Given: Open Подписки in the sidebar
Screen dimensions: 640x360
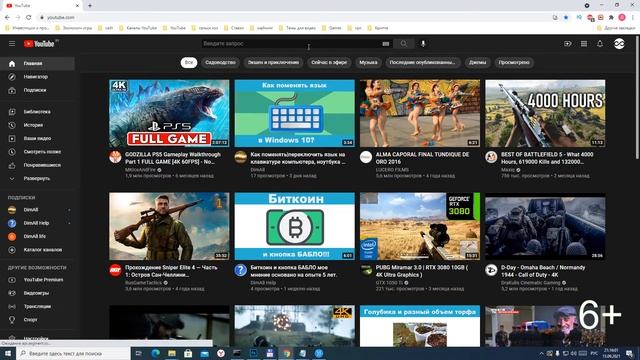Looking at the screenshot, I should coord(37,90).
